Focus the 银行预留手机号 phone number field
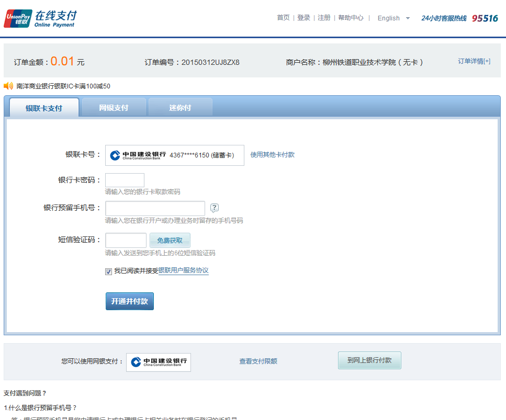This screenshot has width=506, height=420. coord(155,208)
